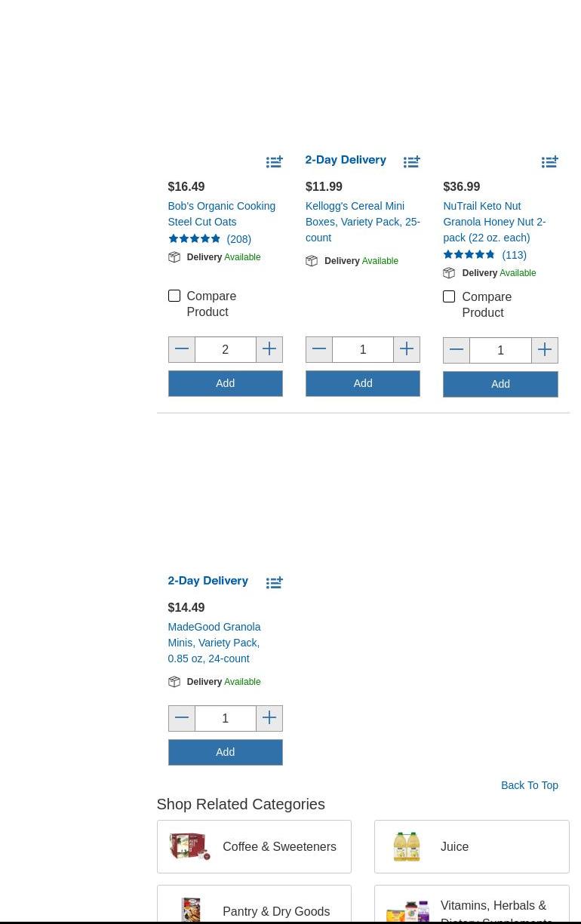Decrease quantity of NuTrail Keto Granola
This screenshot has width=581, height=924.
click(x=456, y=350)
